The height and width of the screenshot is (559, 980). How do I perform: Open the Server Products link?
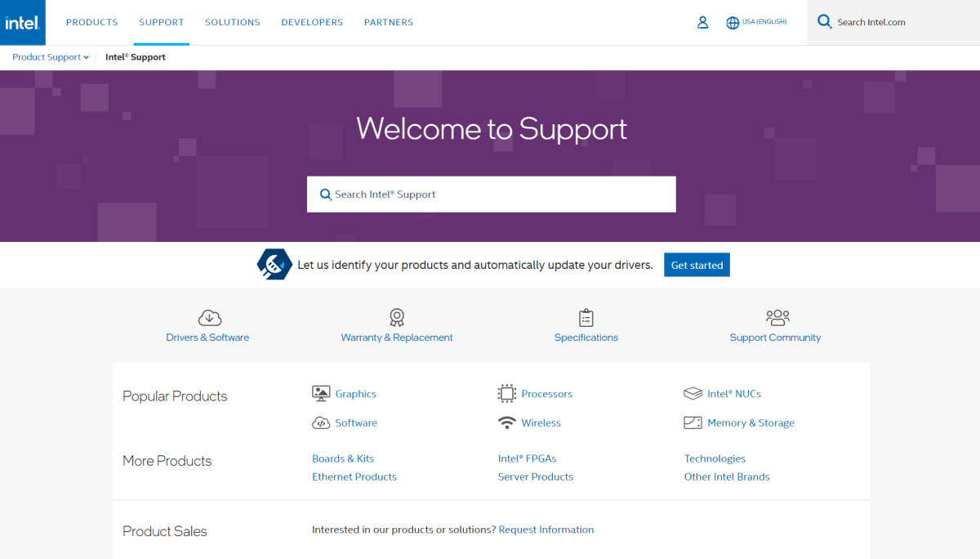(x=536, y=477)
